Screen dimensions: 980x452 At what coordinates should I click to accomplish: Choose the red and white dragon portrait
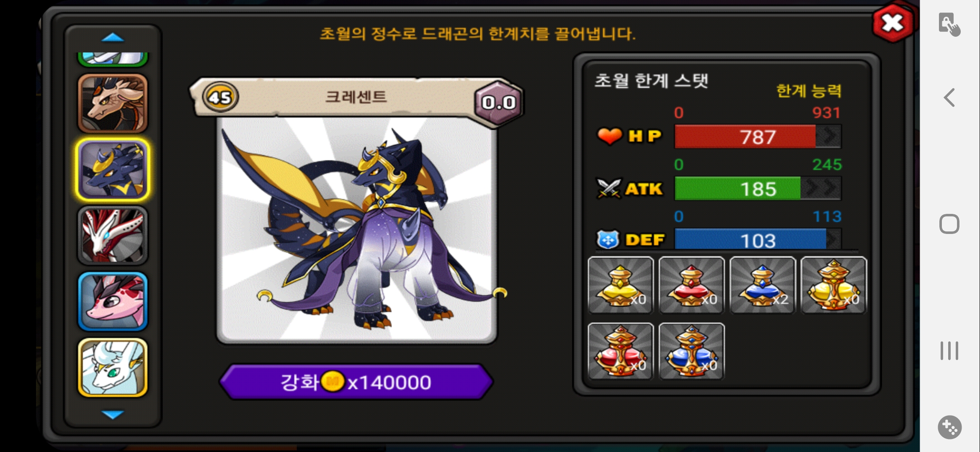pos(113,236)
